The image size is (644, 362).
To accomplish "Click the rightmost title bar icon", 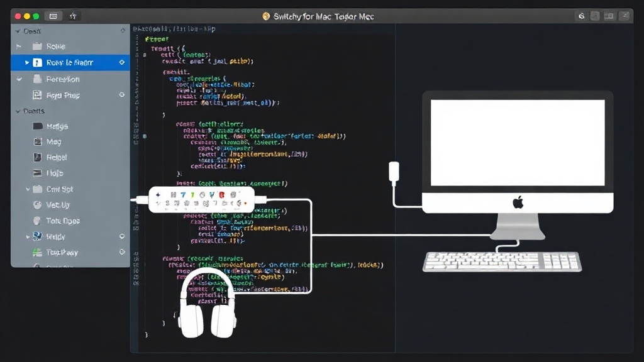I will (x=625, y=16).
